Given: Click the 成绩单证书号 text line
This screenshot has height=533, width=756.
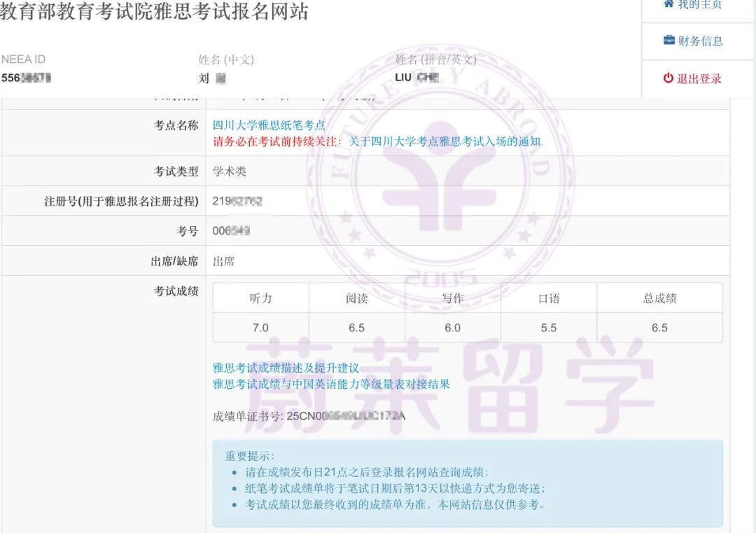Looking at the screenshot, I should (x=309, y=416).
